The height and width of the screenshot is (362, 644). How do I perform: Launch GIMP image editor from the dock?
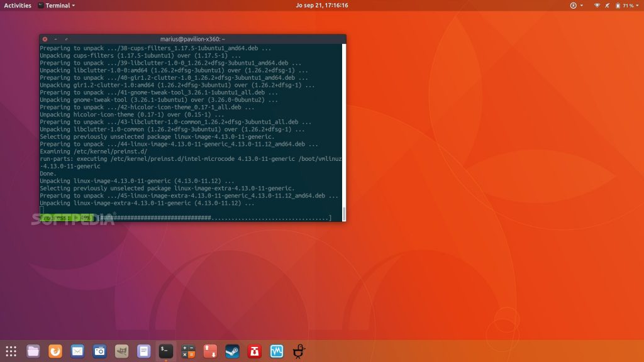pos(121,351)
